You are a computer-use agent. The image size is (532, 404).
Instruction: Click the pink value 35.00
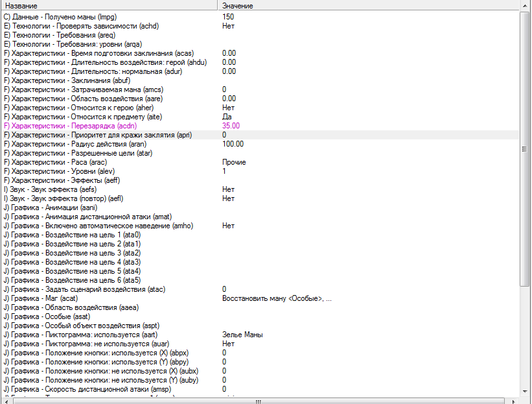[231, 126]
